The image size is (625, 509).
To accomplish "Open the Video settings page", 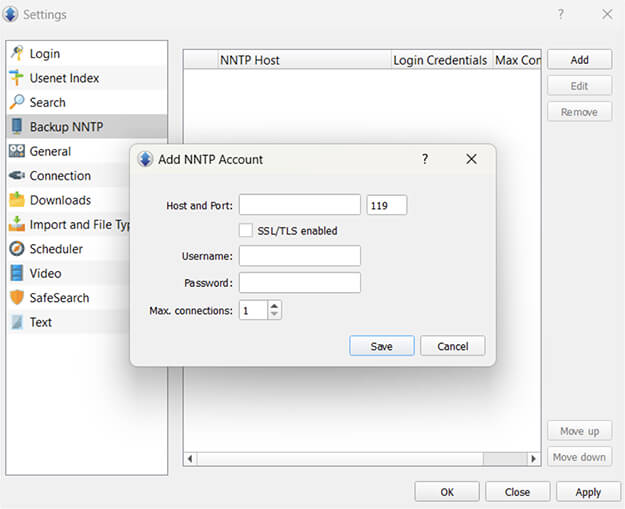I will [45, 273].
